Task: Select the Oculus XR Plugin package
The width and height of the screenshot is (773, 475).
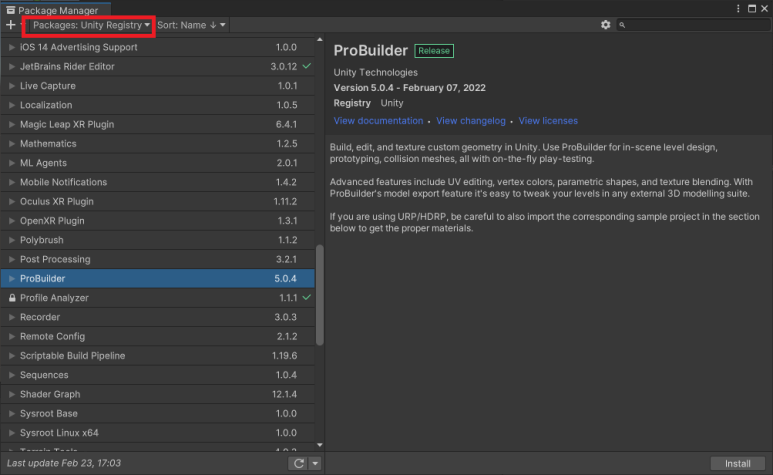Action: (x=158, y=202)
